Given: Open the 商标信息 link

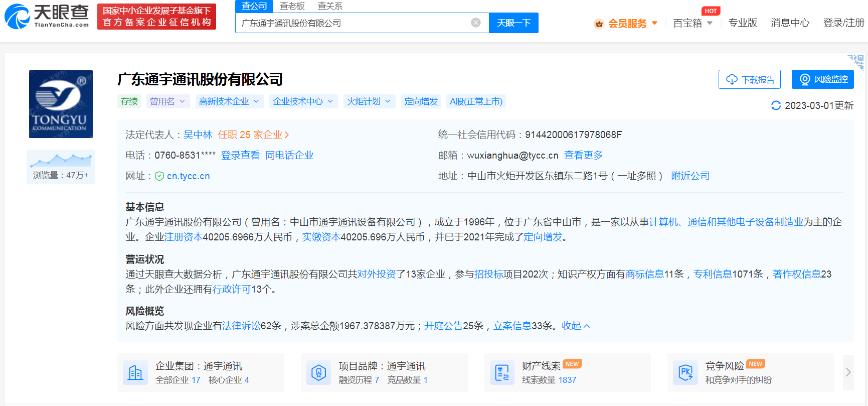Looking at the screenshot, I should coord(645,274).
